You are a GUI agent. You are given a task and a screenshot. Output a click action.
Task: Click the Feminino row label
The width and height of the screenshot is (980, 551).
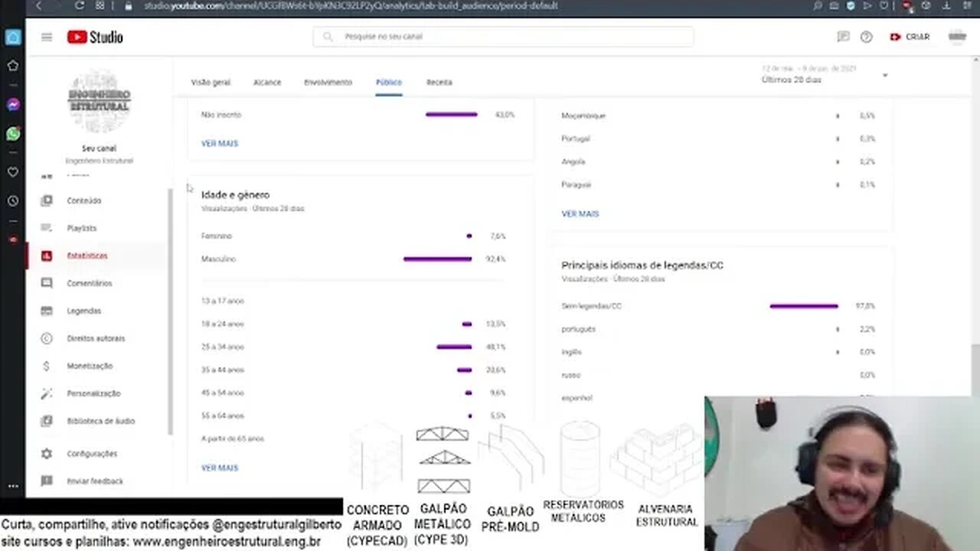click(217, 236)
